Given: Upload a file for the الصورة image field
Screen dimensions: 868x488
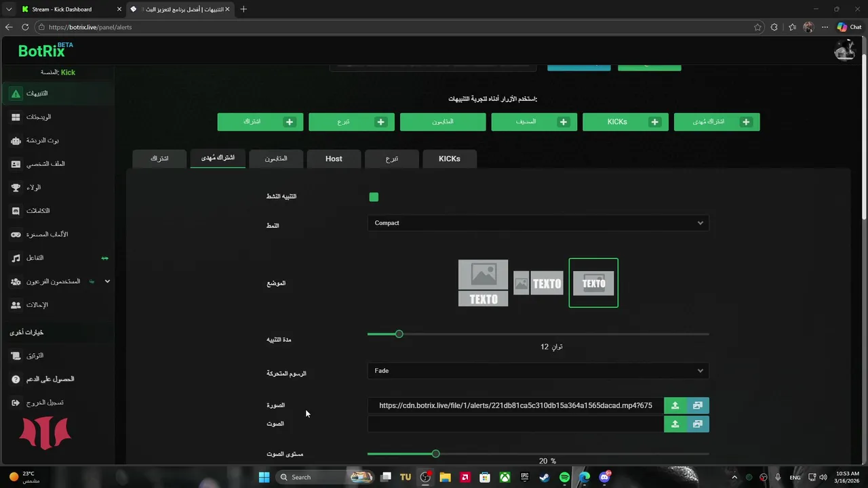Looking at the screenshot, I should 675,405.
